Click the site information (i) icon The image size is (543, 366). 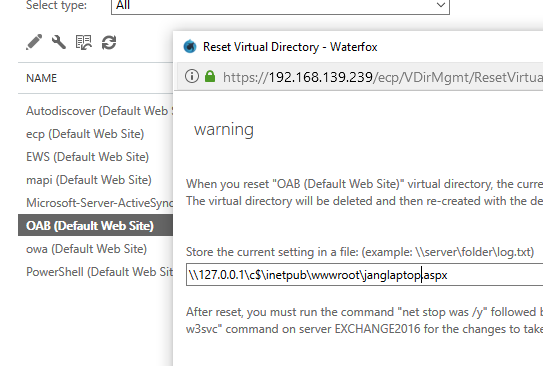[192, 76]
